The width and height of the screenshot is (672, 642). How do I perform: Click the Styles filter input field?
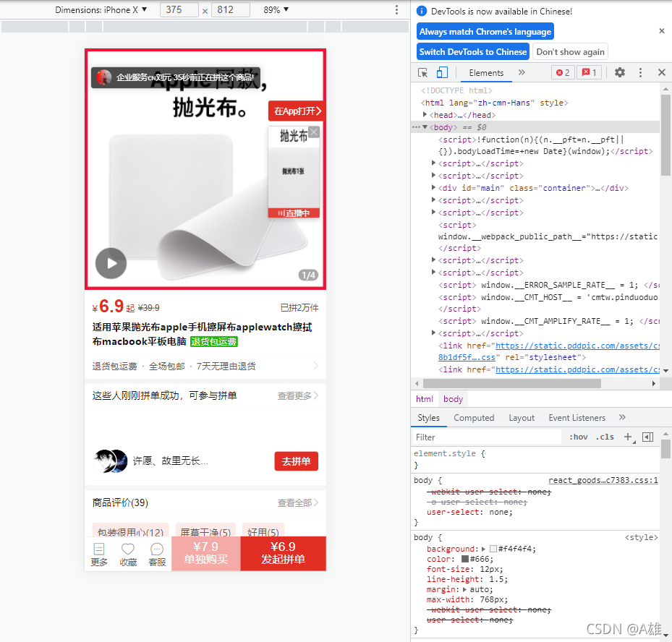coord(485,437)
